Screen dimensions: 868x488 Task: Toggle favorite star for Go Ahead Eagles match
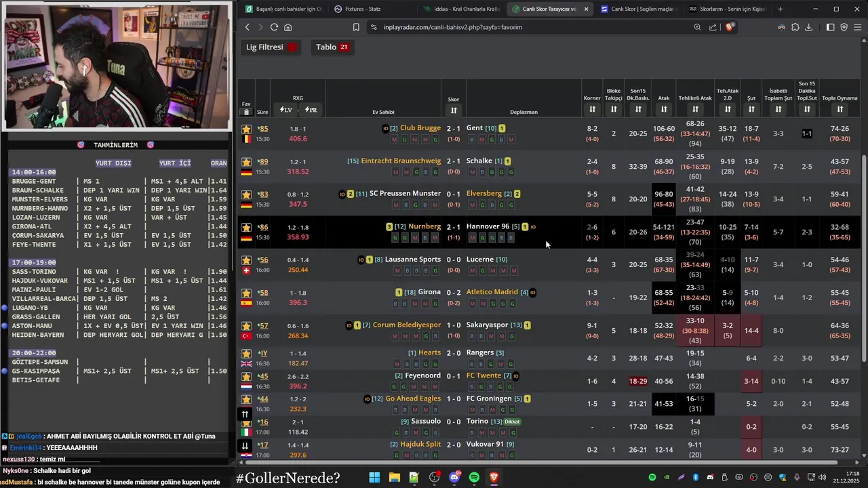[246, 399]
